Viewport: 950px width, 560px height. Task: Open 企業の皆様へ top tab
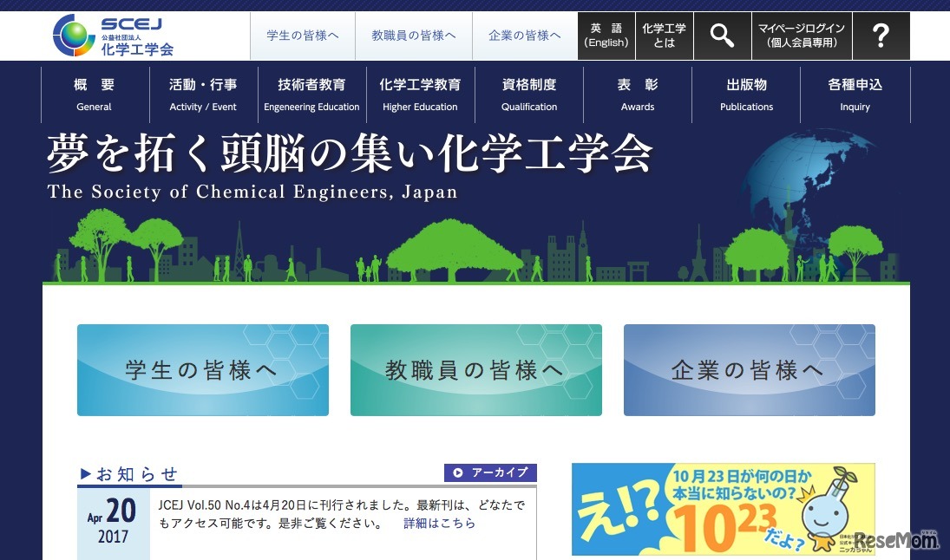pyautogui.click(x=525, y=36)
